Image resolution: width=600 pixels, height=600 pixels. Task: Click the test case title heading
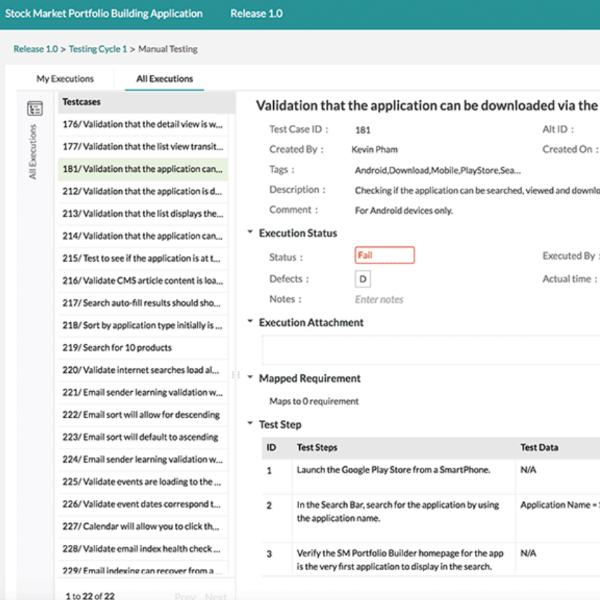click(427, 106)
